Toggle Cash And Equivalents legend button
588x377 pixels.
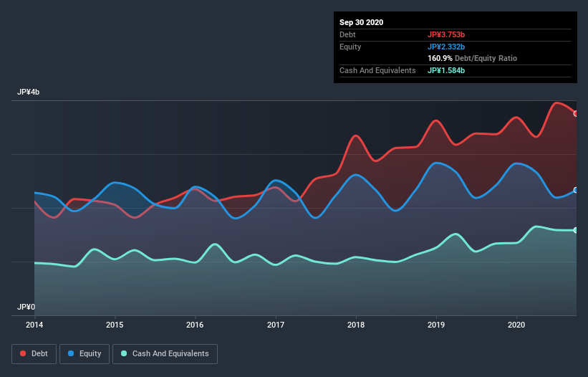(165, 354)
